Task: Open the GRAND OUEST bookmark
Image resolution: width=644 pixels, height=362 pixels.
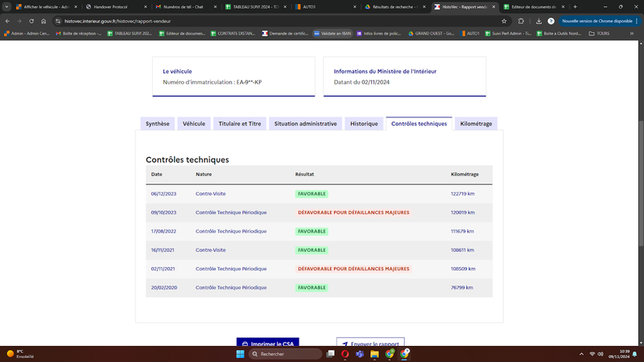Action: 431,33
